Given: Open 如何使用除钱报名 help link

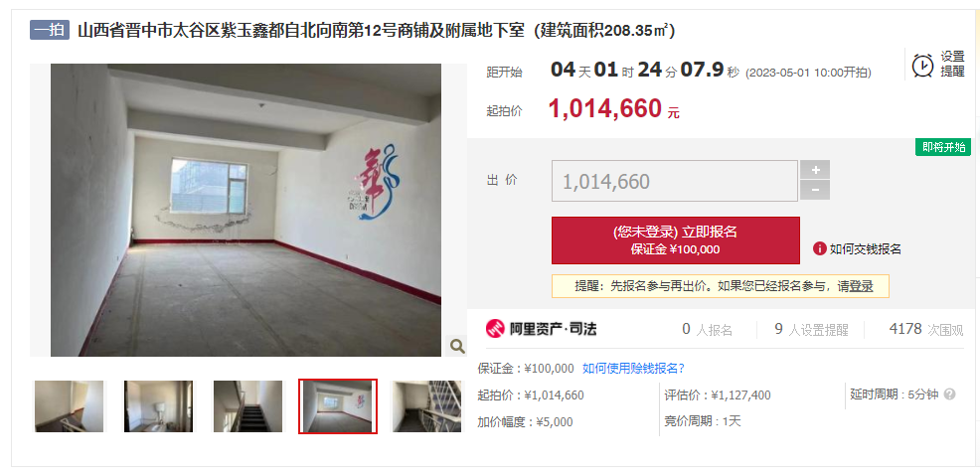Looking at the screenshot, I should (x=634, y=368).
